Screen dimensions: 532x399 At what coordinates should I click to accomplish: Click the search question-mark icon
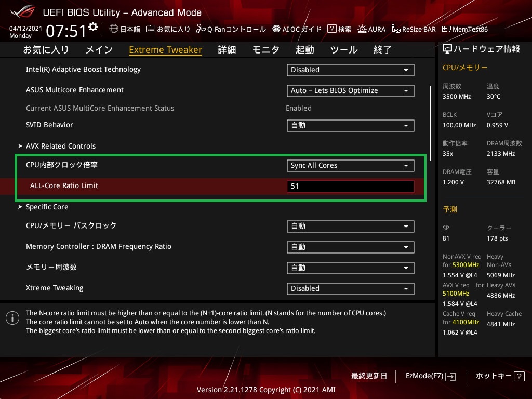[x=331, y=29]
